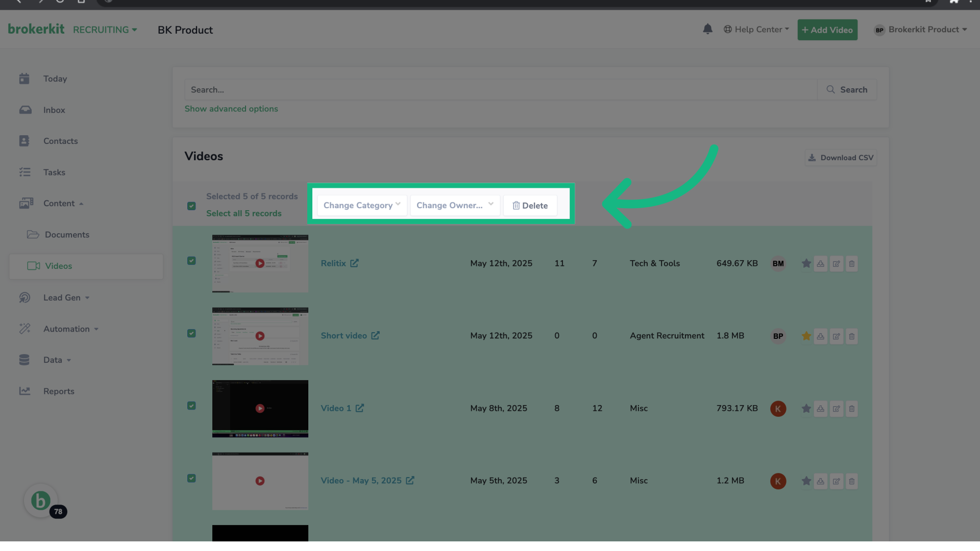Screen dimensions: 980x551
Task: Open the notifications bell
Action: click(x=707, y=29)
